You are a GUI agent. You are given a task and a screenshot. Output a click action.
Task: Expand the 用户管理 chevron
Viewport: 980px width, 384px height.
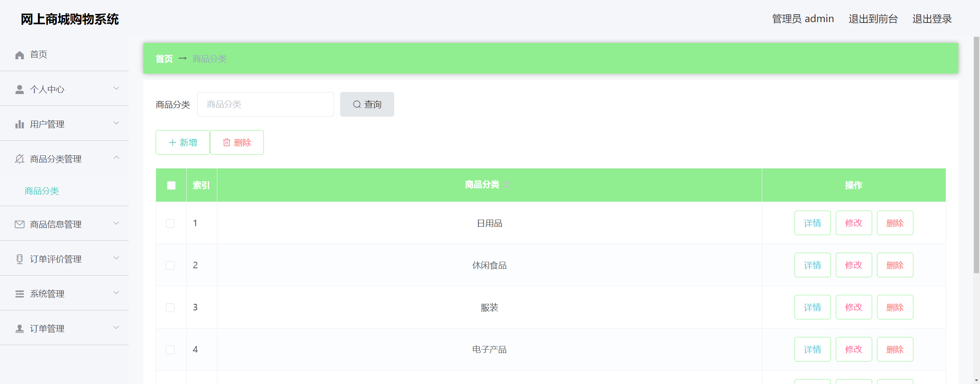tap(116, 123)
